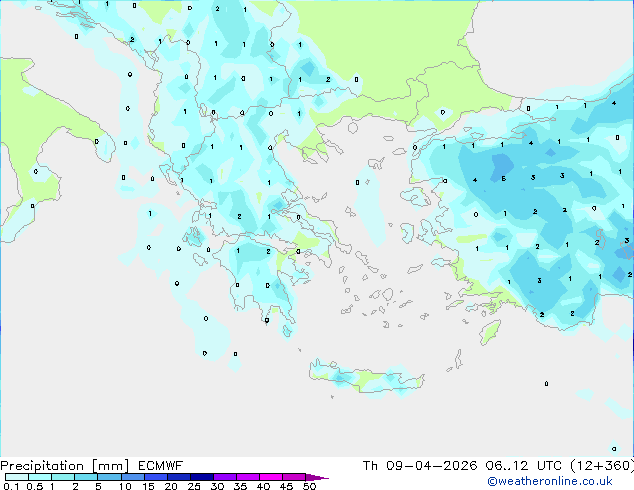Click the '06..12 UTC' time range text
Viewport: 634px width, 490px height.
523,466
